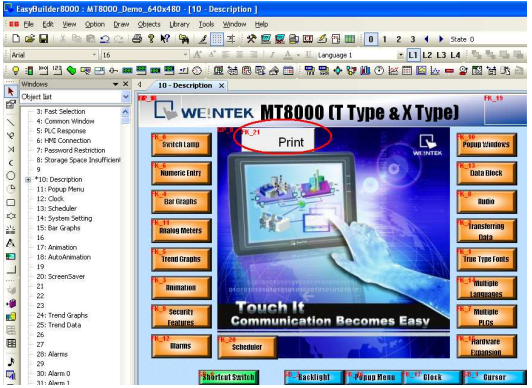Open the Windows panel menu arrow
This screenshot has width=532, height=388.
pos(115,84)
